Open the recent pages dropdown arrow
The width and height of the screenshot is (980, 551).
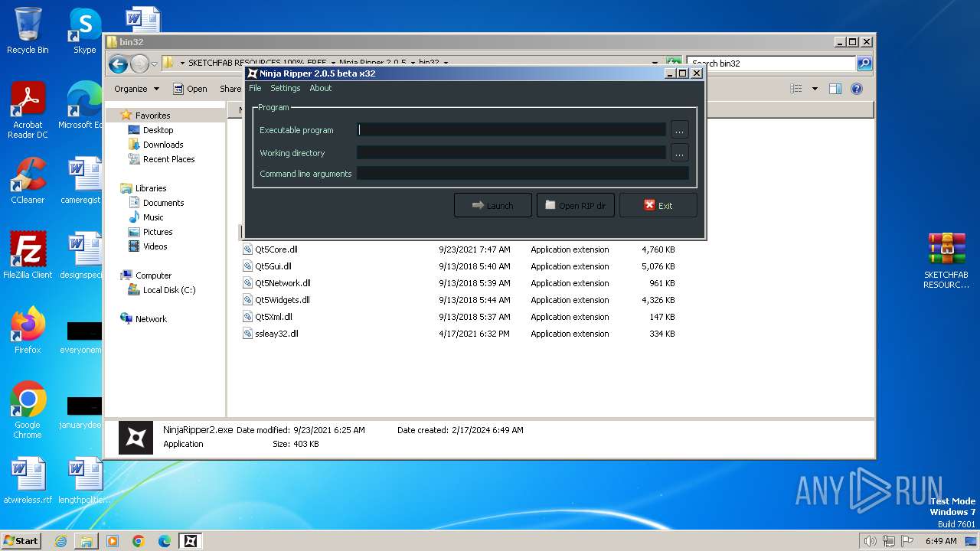(x=154, y=64)
